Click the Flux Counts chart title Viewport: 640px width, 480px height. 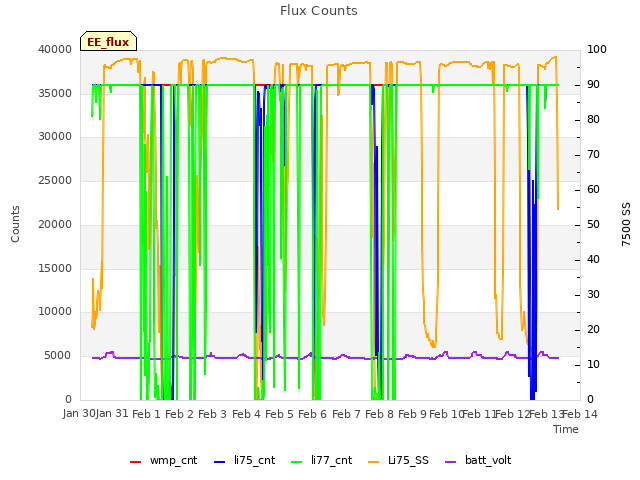(x=319, y=11)
